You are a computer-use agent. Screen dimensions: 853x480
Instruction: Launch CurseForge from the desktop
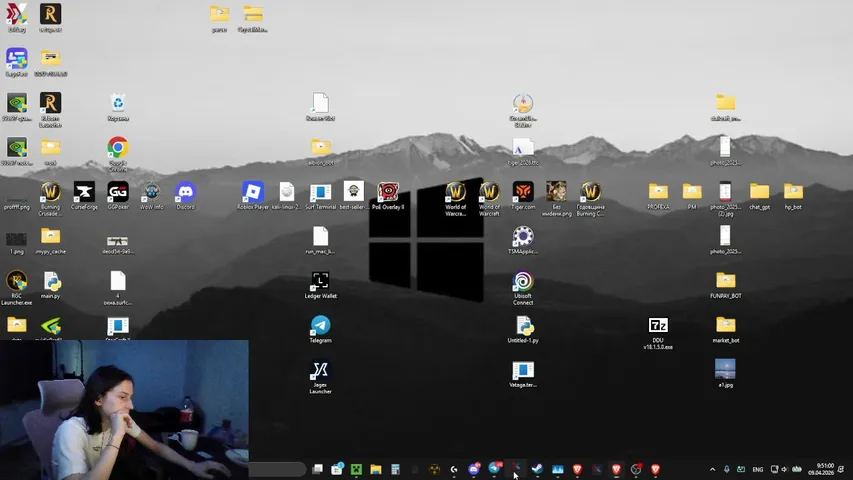coord(84,196)
